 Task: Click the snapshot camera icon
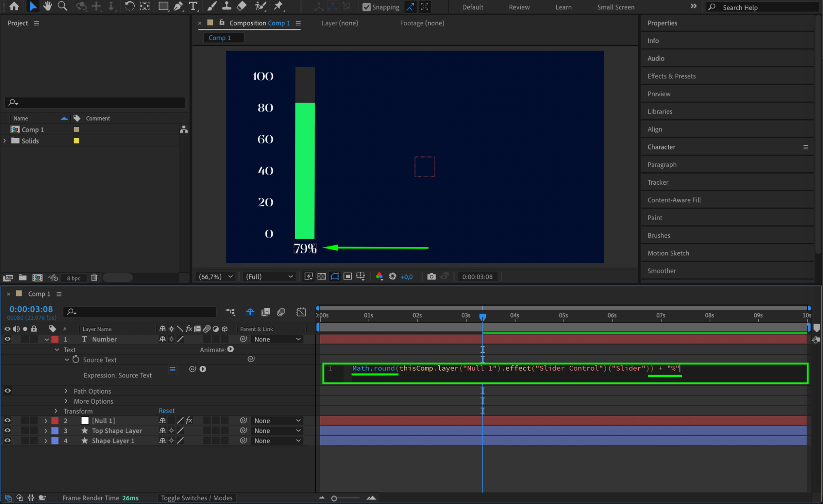point(431,276)
